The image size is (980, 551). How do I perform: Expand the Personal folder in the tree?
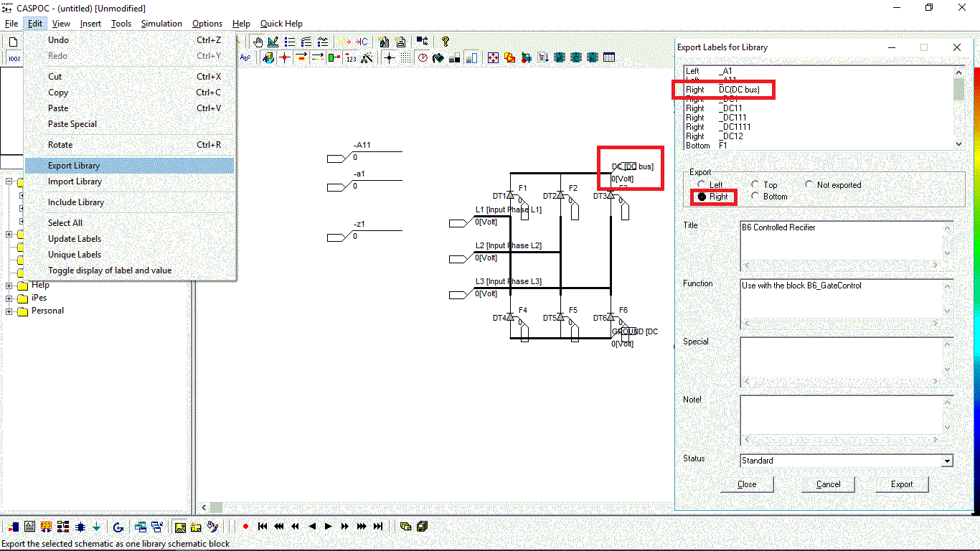tap(9, 311)
